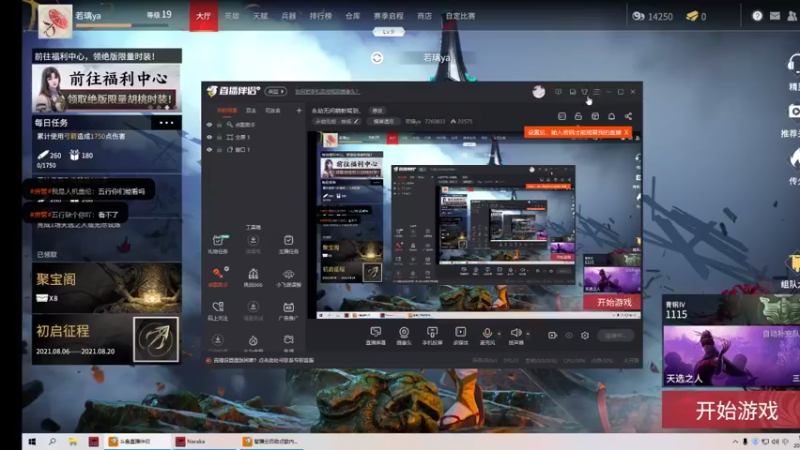
Task: Expand speaker options arrow
Action: coord(528,334)
